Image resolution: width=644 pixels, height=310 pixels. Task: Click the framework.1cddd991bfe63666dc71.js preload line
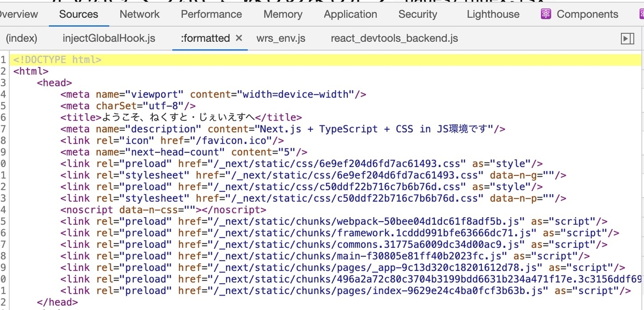[x=340, y=233]
